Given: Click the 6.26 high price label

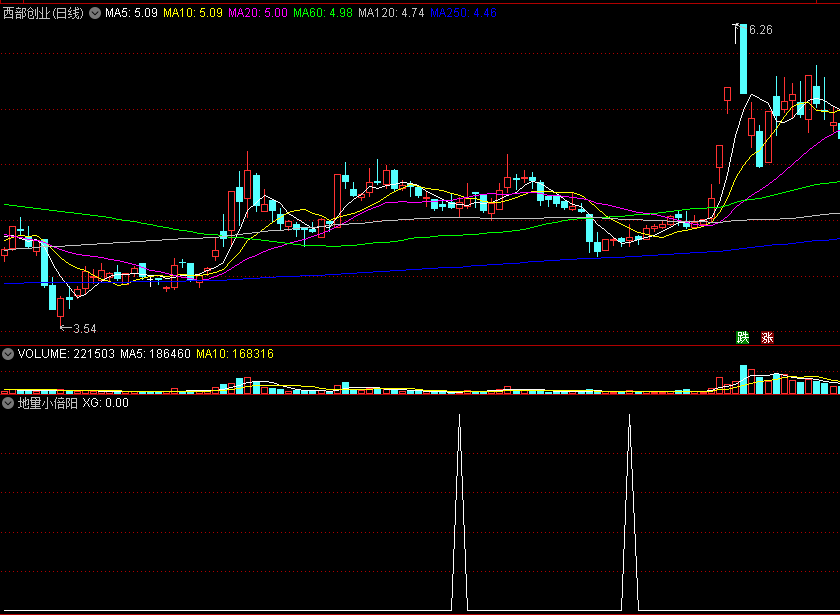Looking at the screenshot, I should [x=761, y=30].
